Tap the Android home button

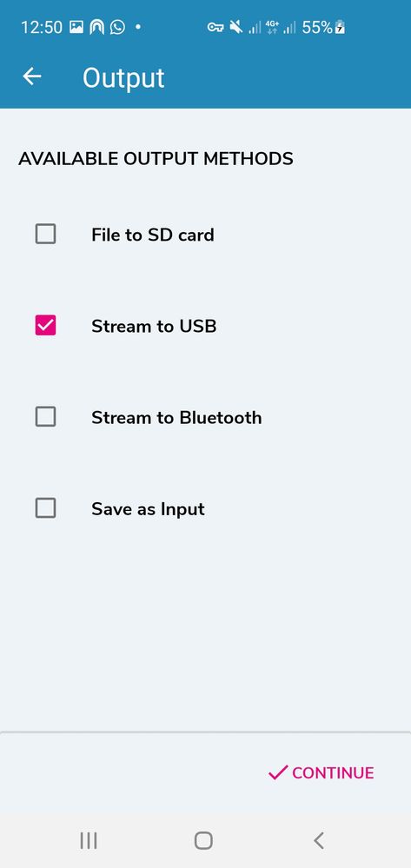[203, 840]
